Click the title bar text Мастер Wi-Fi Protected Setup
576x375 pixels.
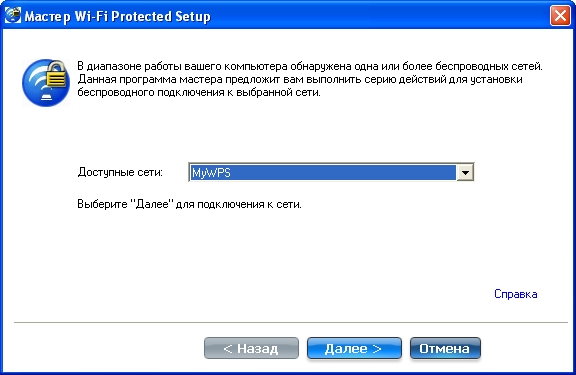[118, 17]
